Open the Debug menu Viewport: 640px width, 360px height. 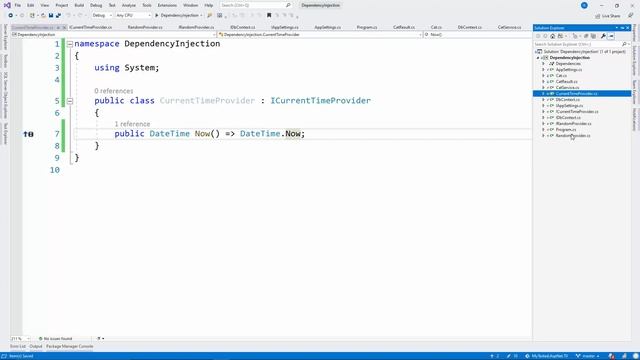96,5
